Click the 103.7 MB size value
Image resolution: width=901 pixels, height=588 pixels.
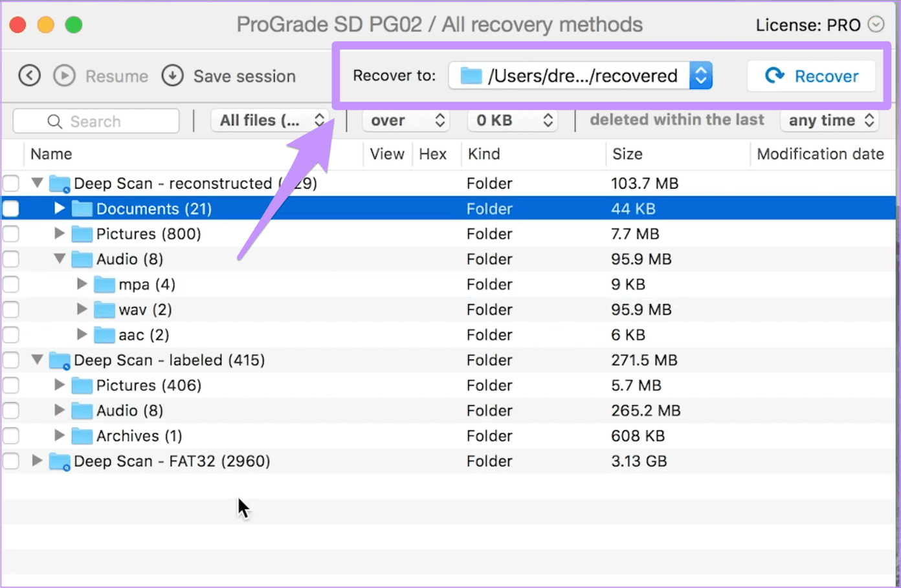click(x=645, y=184)
